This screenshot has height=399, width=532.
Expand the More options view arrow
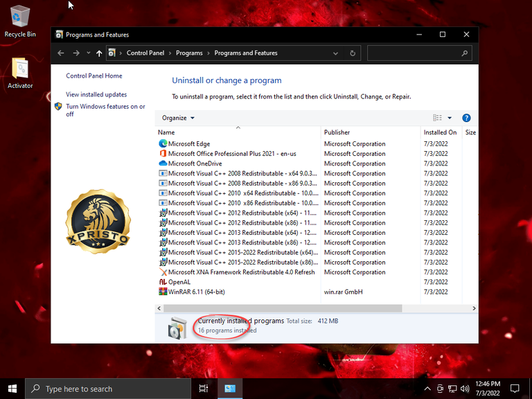[x=450, y=118]
